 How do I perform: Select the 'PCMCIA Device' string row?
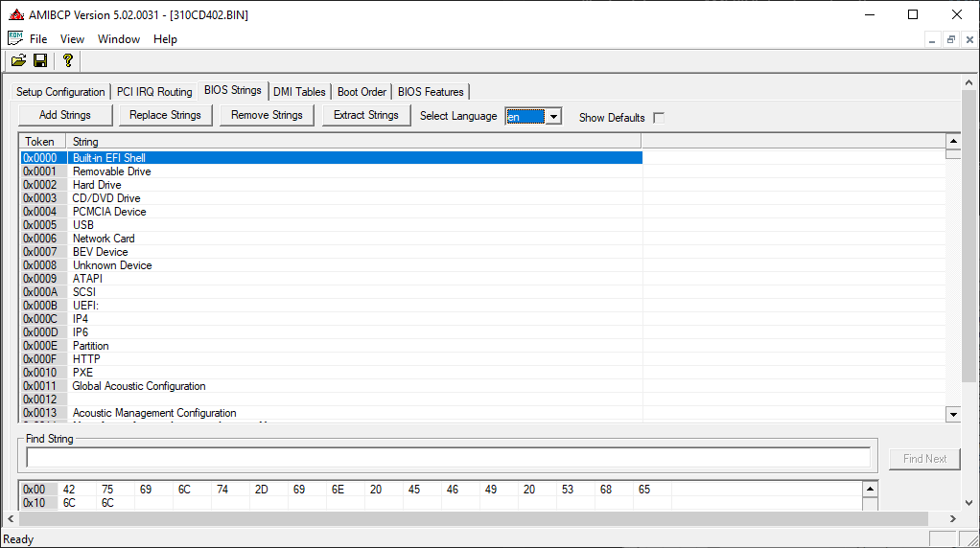[x=331, y=212]
